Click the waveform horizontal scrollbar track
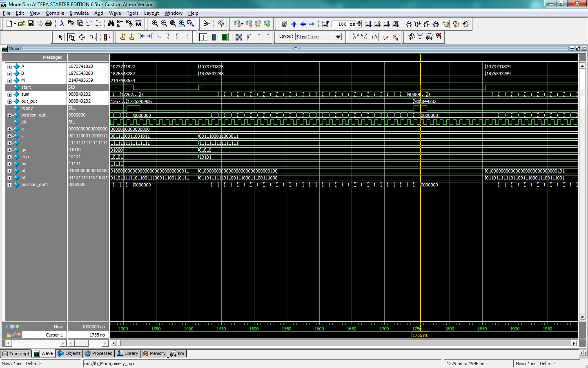 click(x=343, y=343)
